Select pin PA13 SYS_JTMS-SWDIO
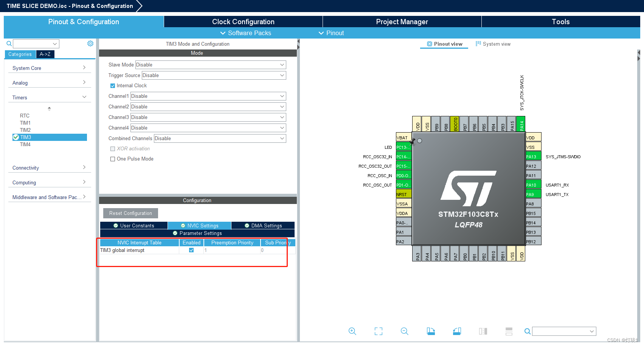Viewport: 644px width, 346px height. coord(534,156)
